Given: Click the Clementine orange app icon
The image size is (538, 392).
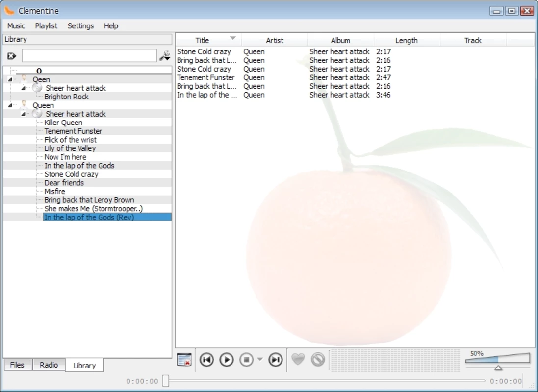Looking at the screenshot, I should coord(9,11).
